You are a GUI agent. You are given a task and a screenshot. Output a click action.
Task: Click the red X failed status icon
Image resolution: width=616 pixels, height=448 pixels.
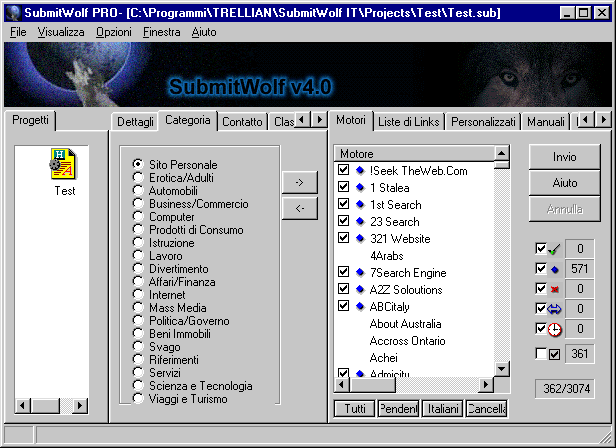[554, 289]
